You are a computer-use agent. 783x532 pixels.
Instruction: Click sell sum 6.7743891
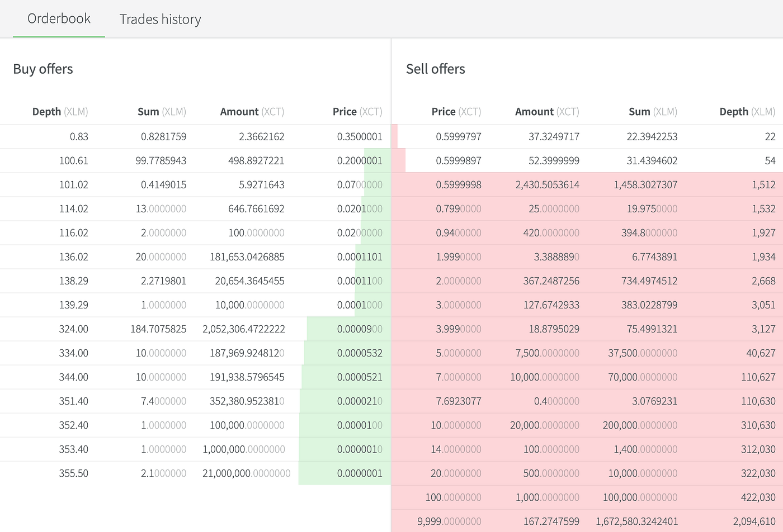point(655,256)
